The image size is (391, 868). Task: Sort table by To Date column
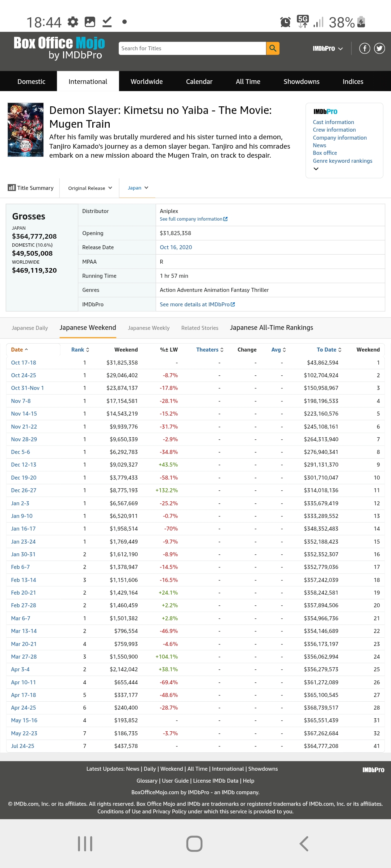coord(329,350)
